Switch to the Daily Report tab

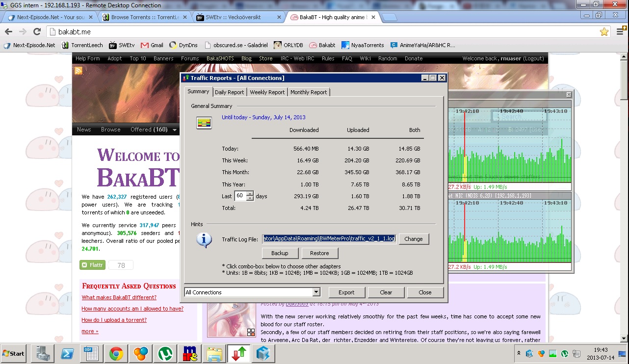click(229, 92)
